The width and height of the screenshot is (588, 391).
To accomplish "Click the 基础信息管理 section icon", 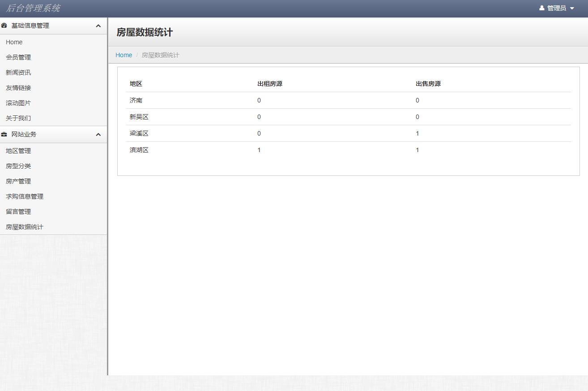I will tap(4, 25).
